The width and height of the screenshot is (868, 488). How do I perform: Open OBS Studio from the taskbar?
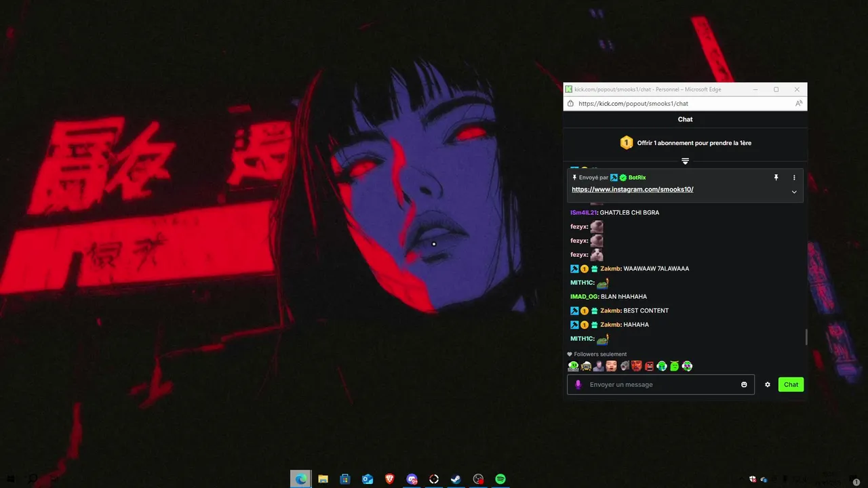click(478, 479)
